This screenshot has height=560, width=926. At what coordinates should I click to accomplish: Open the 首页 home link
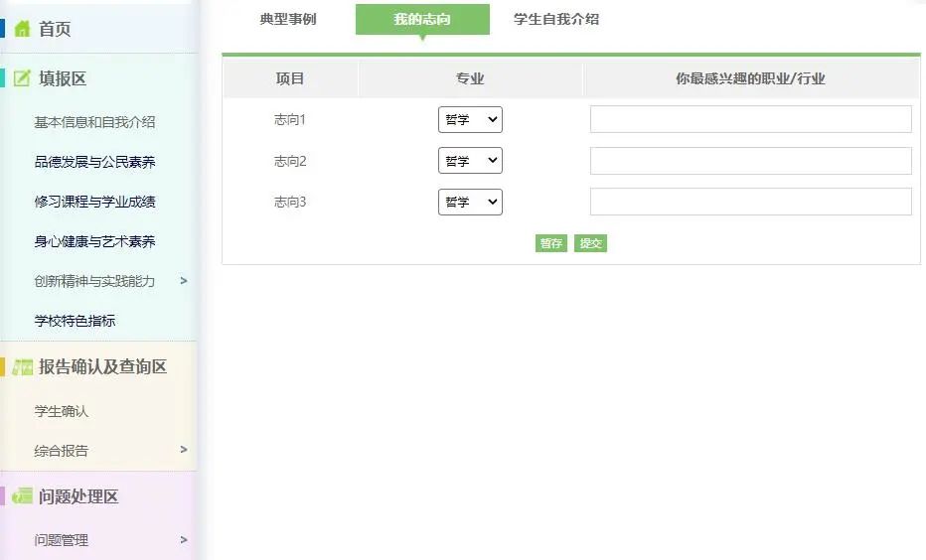[55, 29]
